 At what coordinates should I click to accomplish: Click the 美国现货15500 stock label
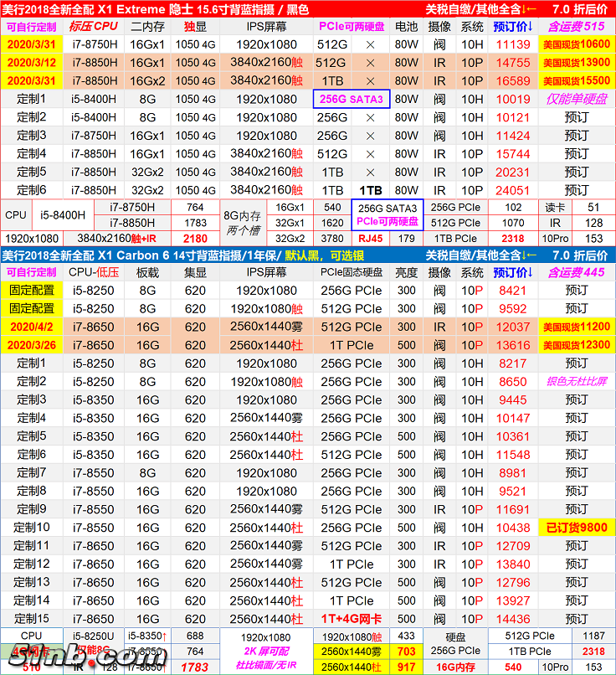tap(577, 81)
